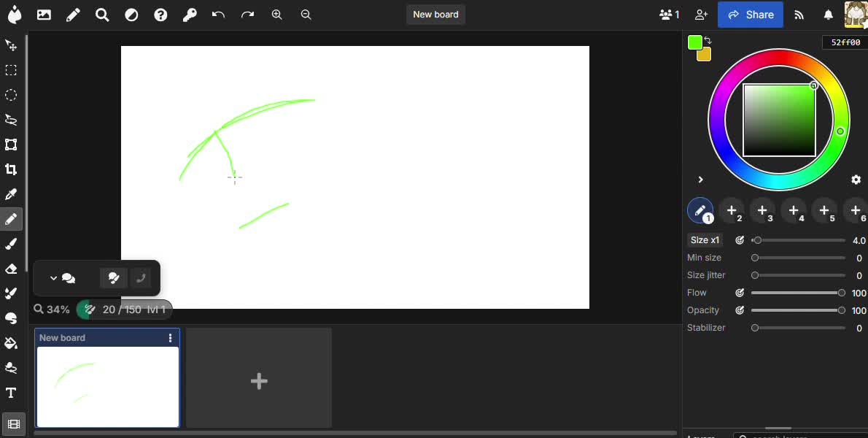Adjust the Min size slider
868x438 pixels.
(798, 258)
